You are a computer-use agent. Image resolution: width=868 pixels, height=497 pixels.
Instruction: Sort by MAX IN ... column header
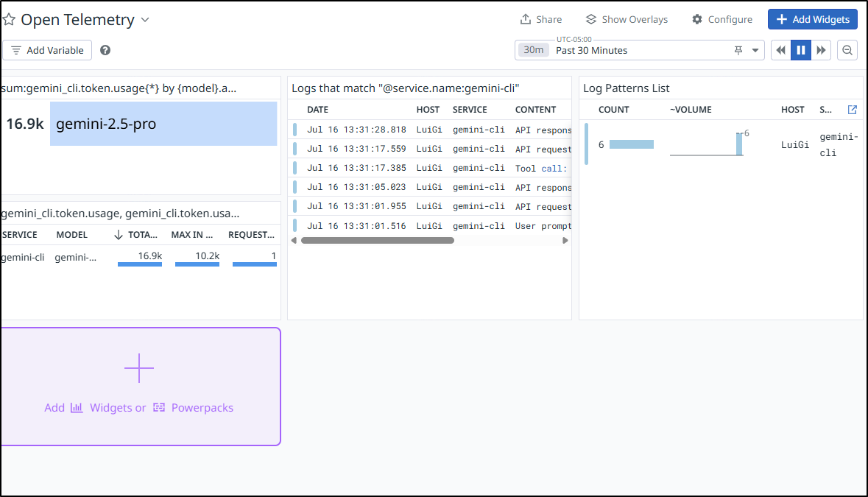[192, 235]
